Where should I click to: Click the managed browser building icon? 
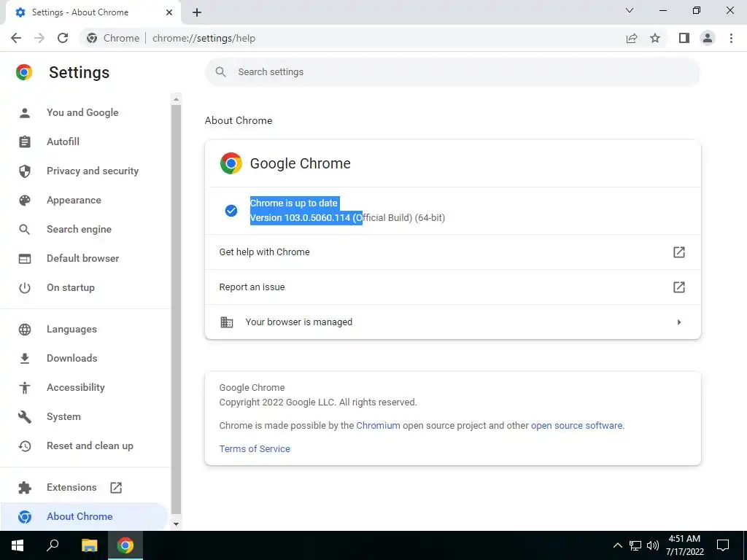click(x=227, y=322)
